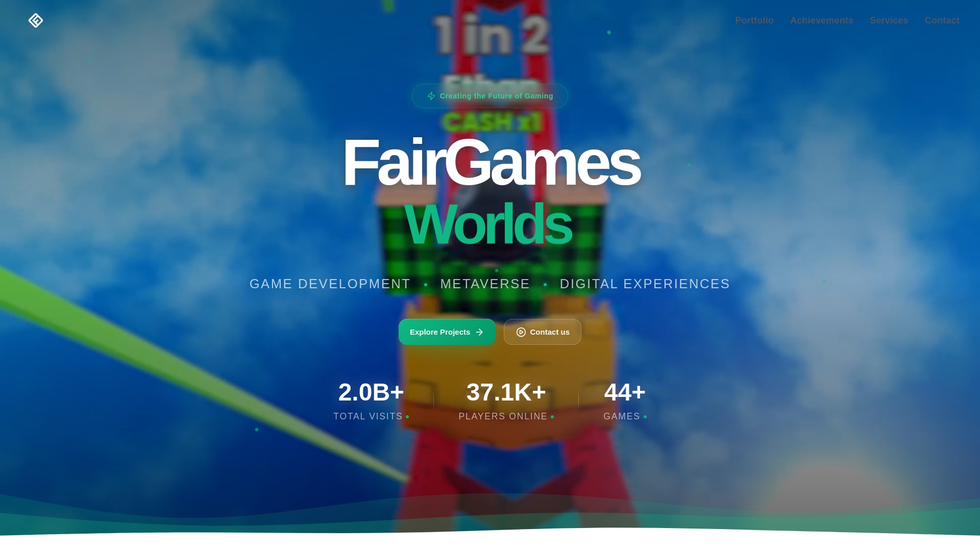
Task: Click the arrow icon in Explore Projects
Action: click(x=479, y=332)
